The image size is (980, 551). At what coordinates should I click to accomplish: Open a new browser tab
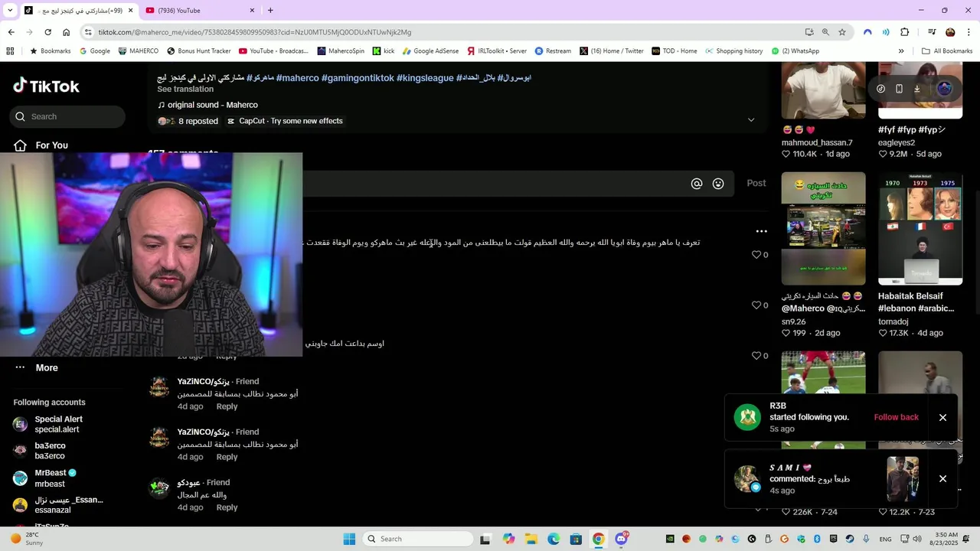click(x=270, y=10)
